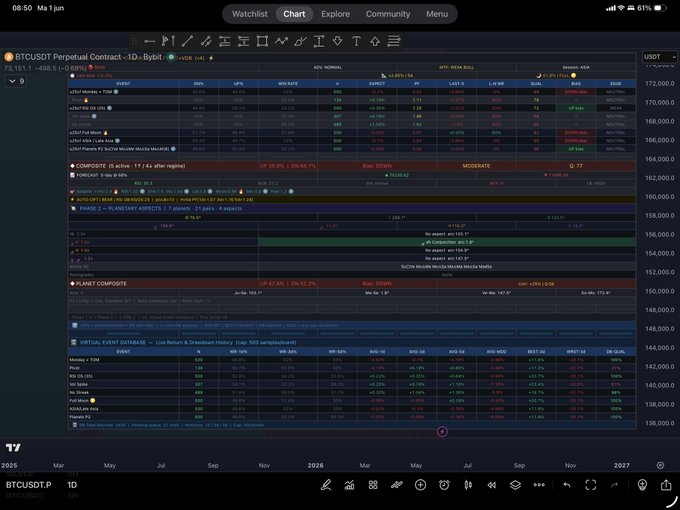This screenshot has width=680, height=510.
Task: Click the 136,000.0 price axis label
Action: 660,423
